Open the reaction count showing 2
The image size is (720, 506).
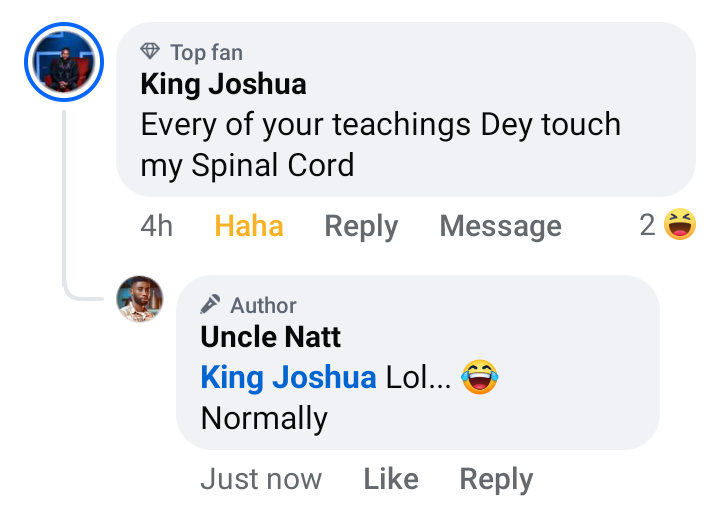pyautogui.click(x=648, y=226)
